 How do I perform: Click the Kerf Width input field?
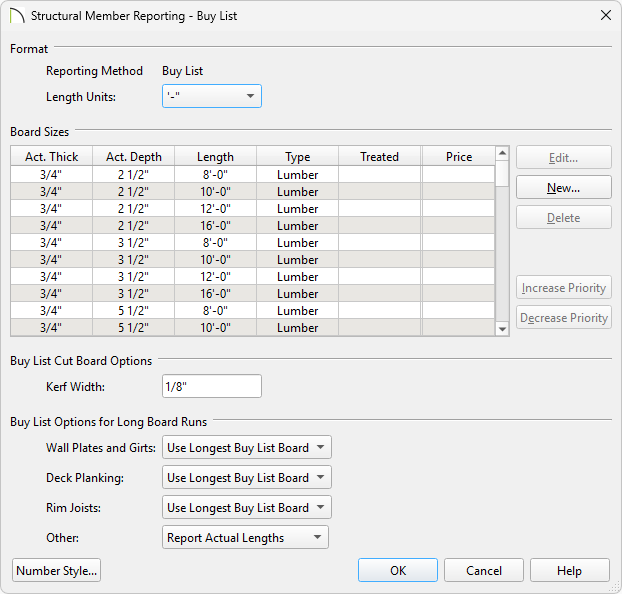click(211, 386)
